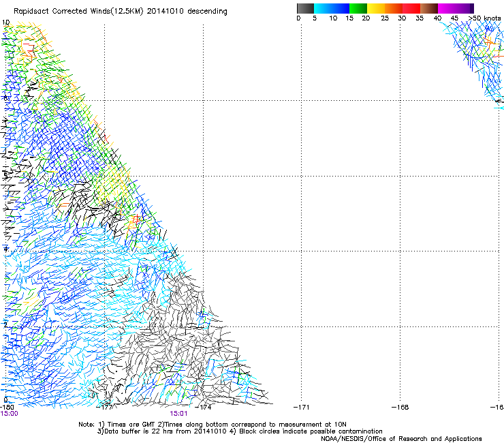Click the purple time stamp '15:00'
Image resolution: width=504 pixels, height=443 pixels.
tap(10, 414)
